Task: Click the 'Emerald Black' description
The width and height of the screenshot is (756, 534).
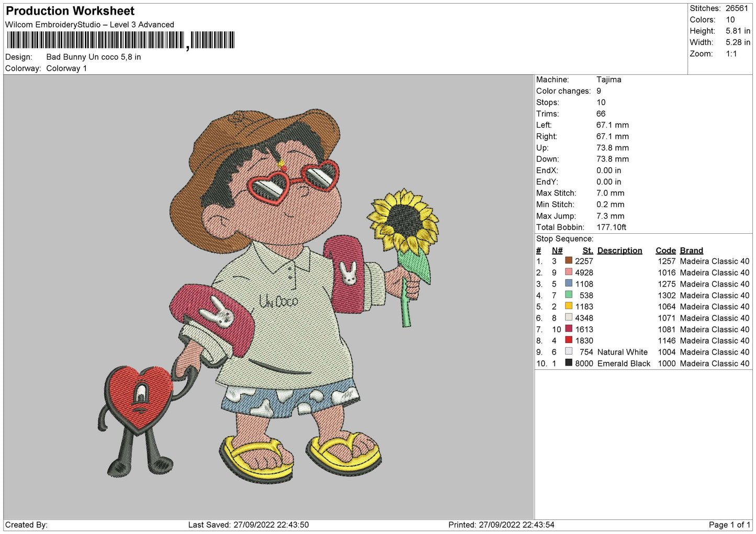Action: 624,363
